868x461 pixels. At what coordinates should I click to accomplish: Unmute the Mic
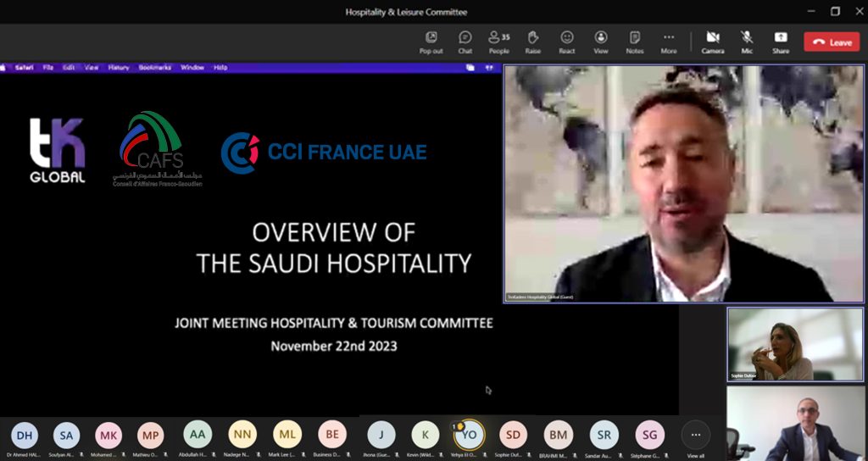(747, 42)
